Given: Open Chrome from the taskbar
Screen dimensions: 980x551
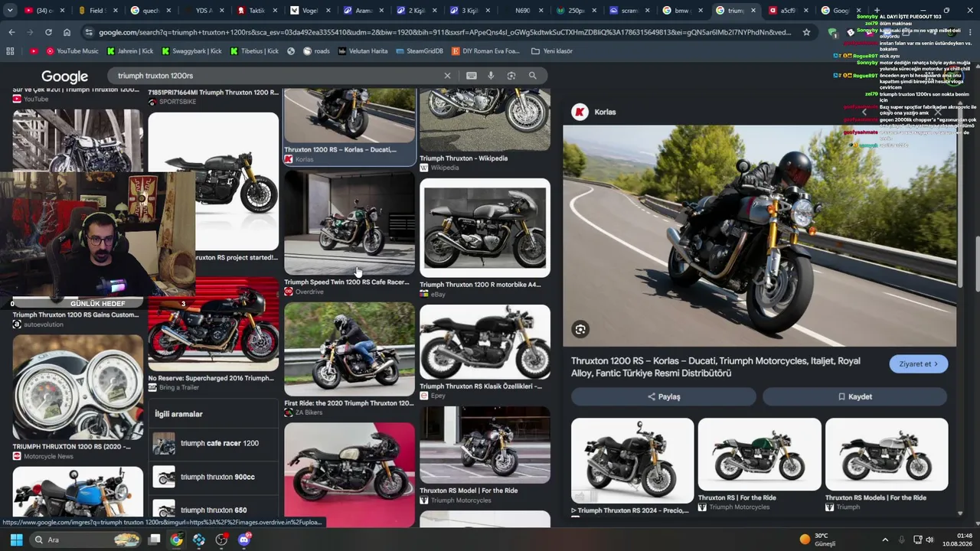Looking at the screenshot, I should pos(176,540).
